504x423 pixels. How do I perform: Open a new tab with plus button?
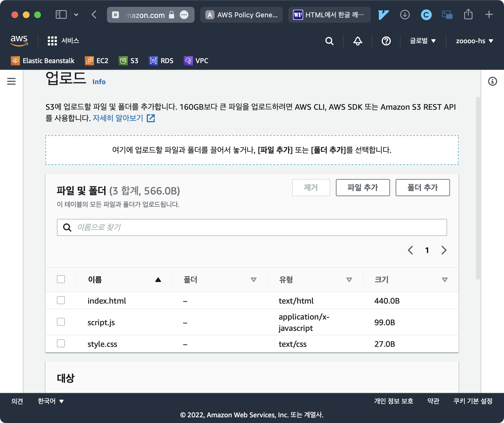coord(489,14)
